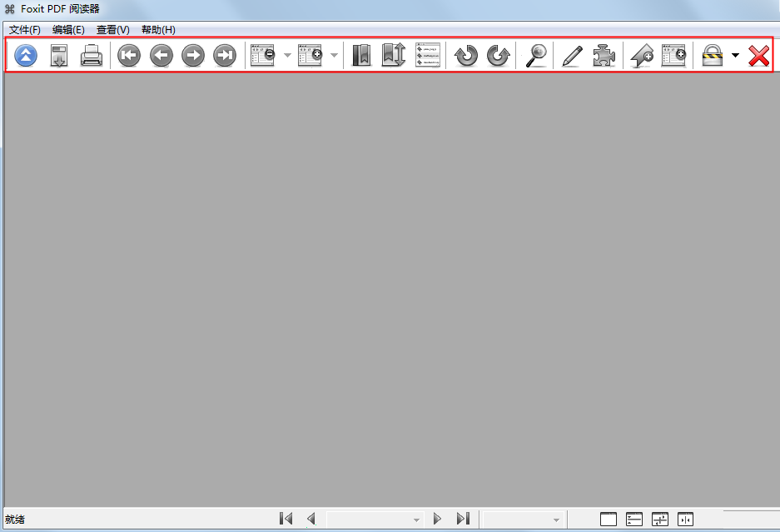Open the zoom in dropdown arrow

click(335, 55)
